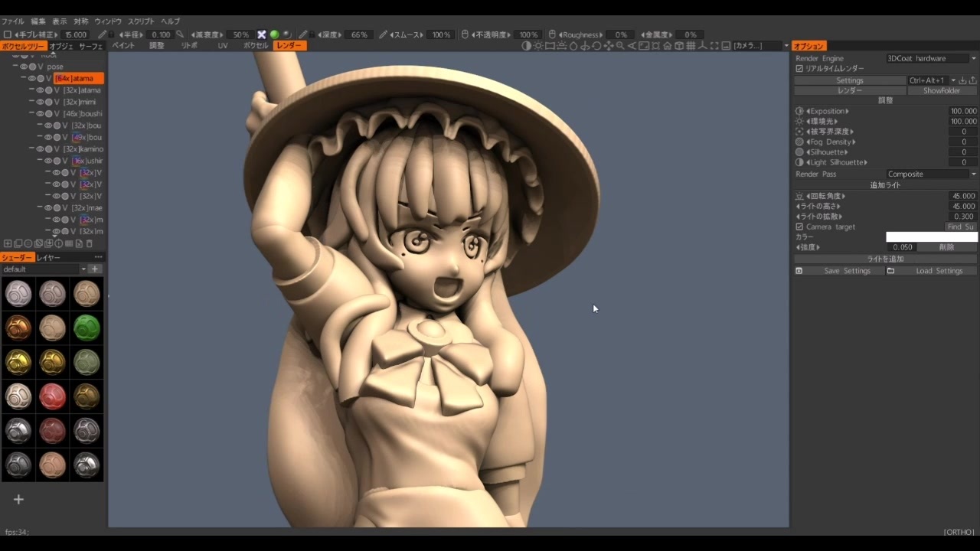
Task: Select the green shader sphere thumbnail
Action: (87, 328)
